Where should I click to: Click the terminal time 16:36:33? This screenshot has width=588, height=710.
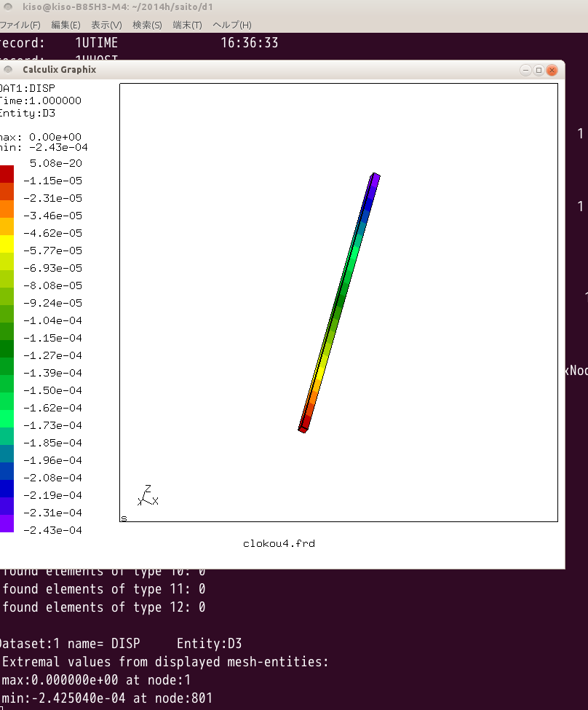click(x=250, y=43)
